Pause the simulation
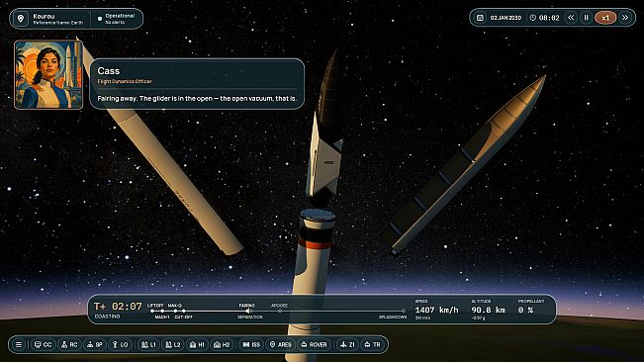 587,18
